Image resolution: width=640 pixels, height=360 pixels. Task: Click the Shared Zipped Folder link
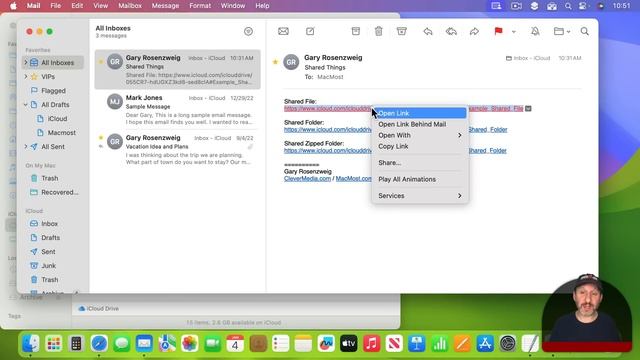328,151
